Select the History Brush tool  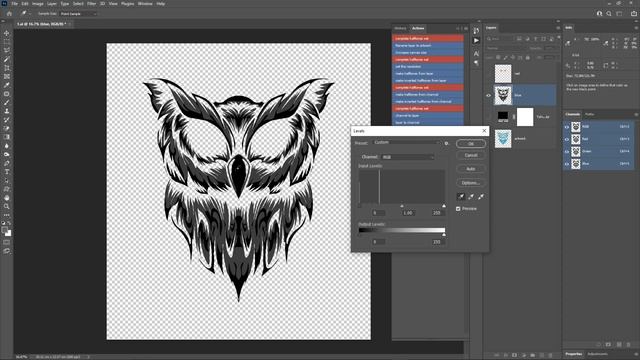(x=7, y=120)
